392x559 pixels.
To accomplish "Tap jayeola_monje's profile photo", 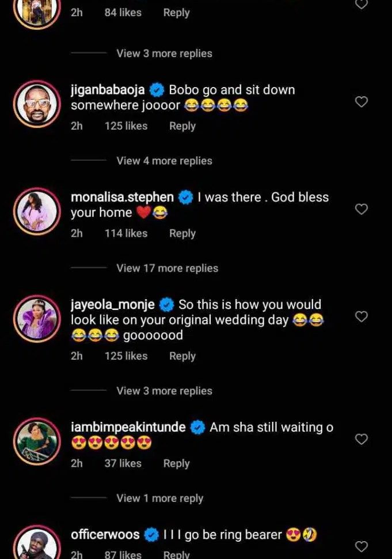I will [x=37, y=318].
